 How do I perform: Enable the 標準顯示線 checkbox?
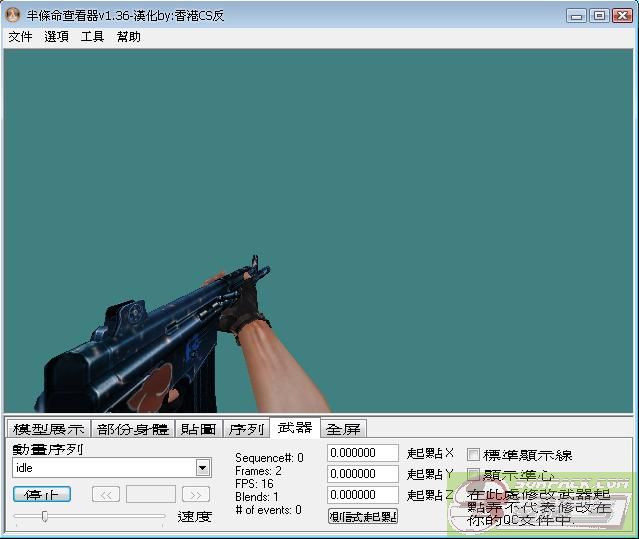point(474,455)
